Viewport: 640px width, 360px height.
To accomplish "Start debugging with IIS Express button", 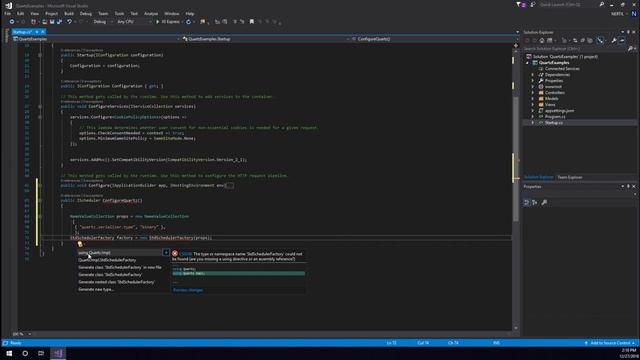I will point(168,22).
